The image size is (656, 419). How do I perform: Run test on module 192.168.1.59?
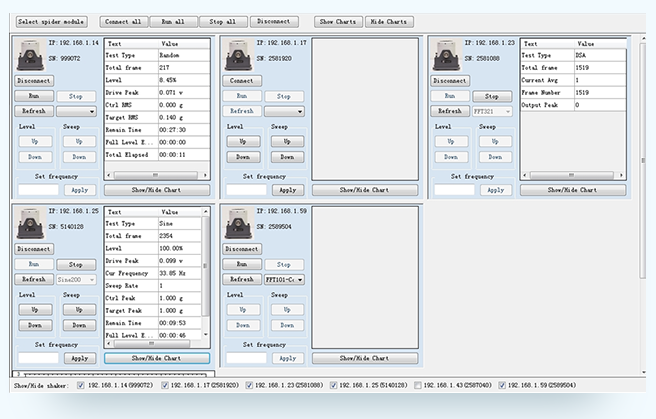click(x=242, y=264)
